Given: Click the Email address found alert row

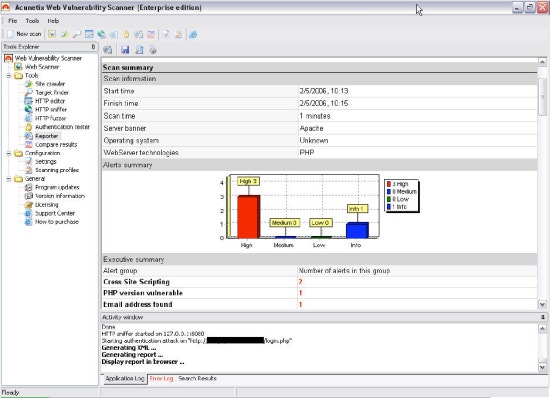Looking at the screenshot, I should (x=320, y=304).
